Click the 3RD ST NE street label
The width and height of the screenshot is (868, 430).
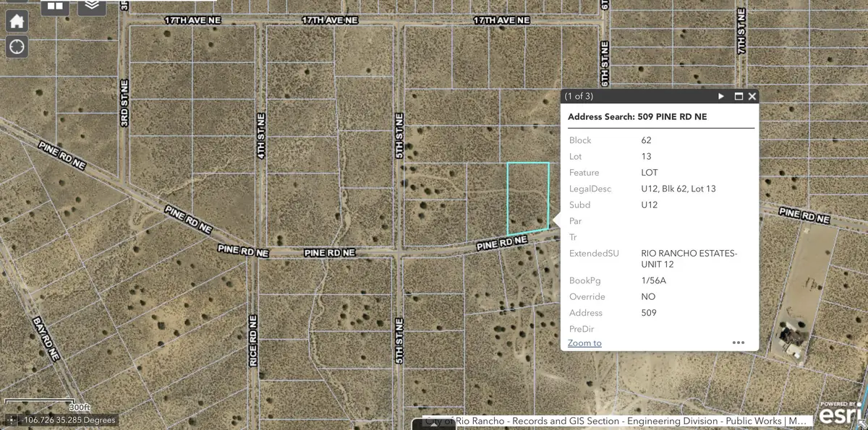coord(124,103)
